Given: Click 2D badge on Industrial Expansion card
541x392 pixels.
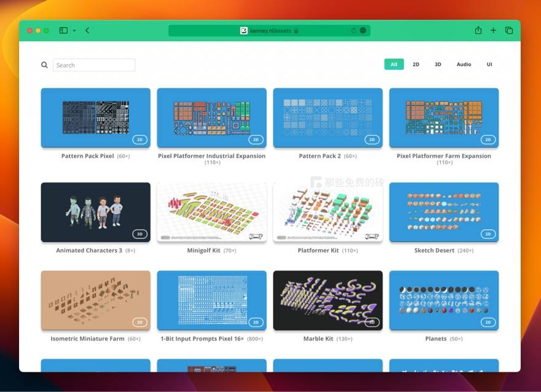Looking at the screenshot, I should click(x=256, y=139).
